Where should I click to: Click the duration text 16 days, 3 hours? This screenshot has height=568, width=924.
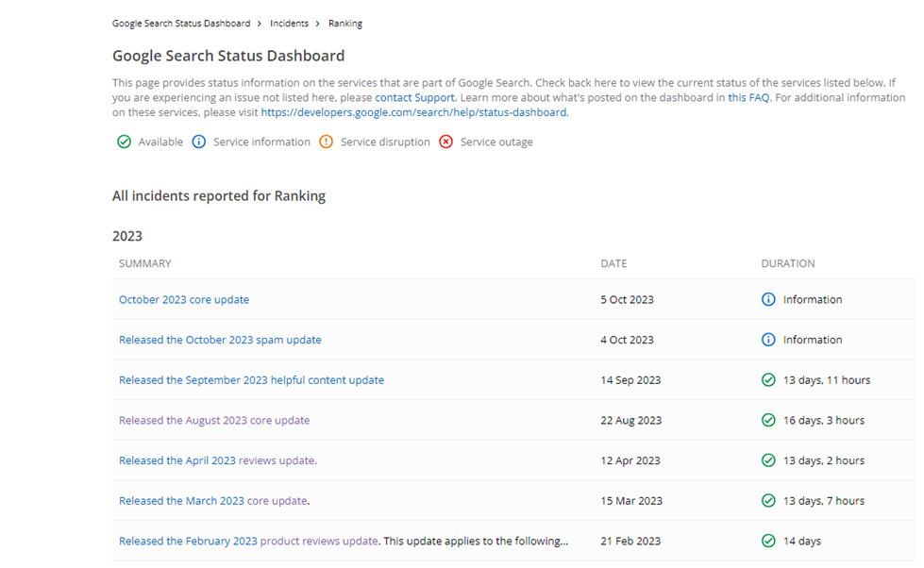(x=824, y=420)
